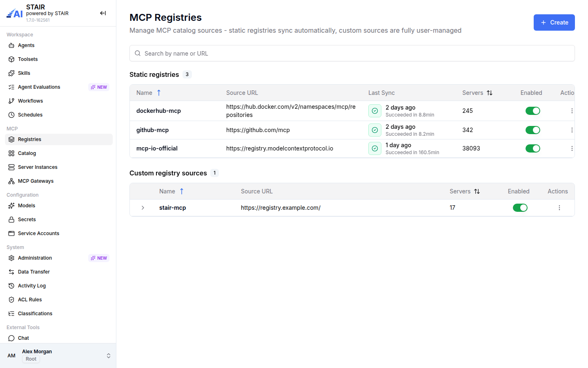Sort static registries by Name arrow

(159, 93)
